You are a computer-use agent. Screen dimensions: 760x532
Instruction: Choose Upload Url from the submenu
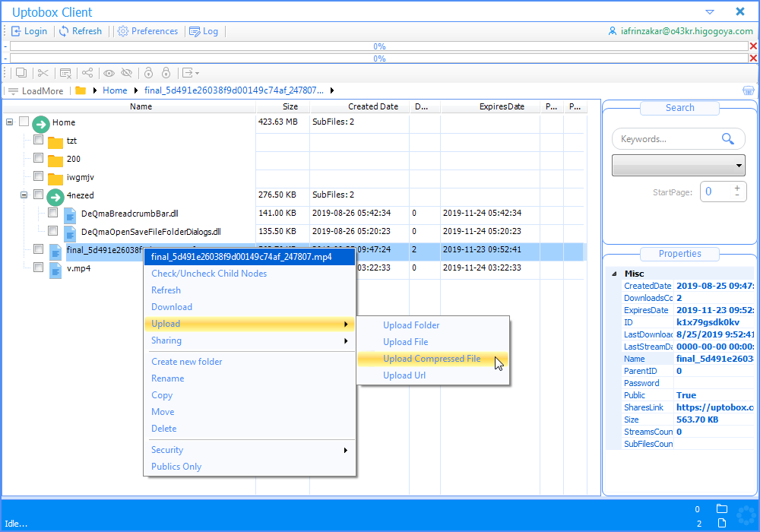point(433,375)
